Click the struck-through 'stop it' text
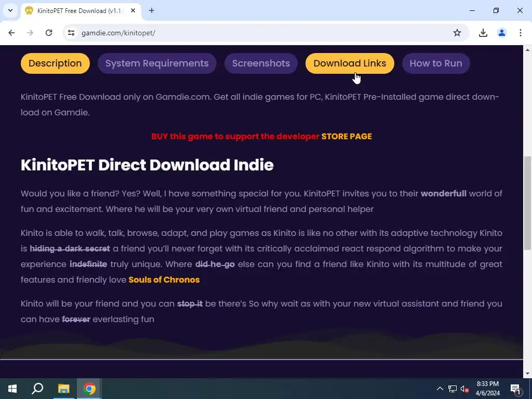532x399 pixels. [190, 303]
